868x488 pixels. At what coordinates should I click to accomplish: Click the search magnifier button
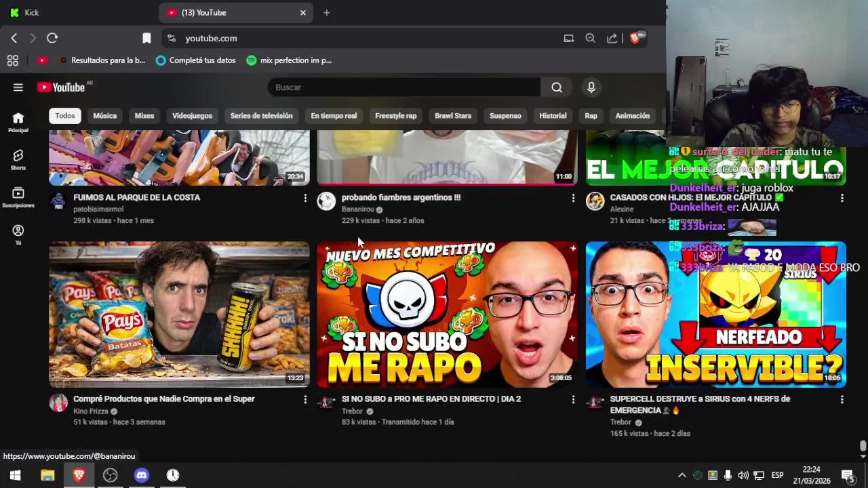pyautogui.click(x=557, y=87)
